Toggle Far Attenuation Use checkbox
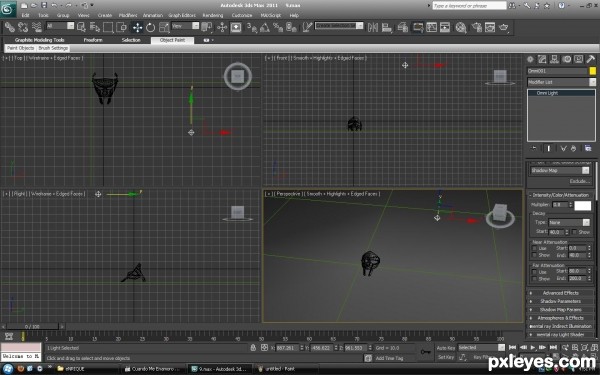 point(535,272)
